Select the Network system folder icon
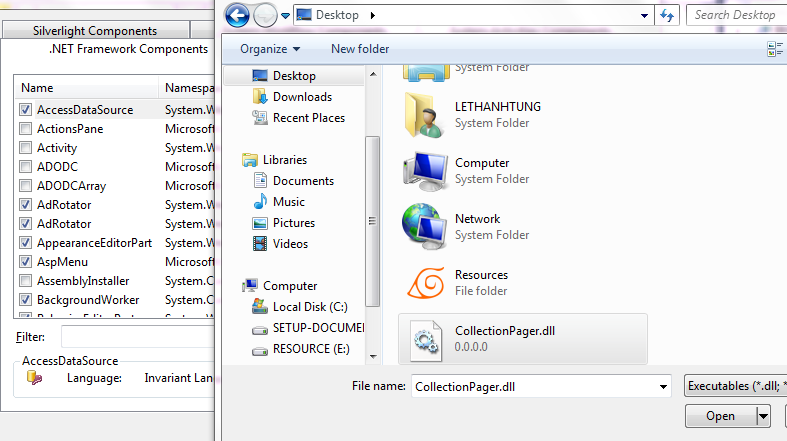 coord(424,227)
